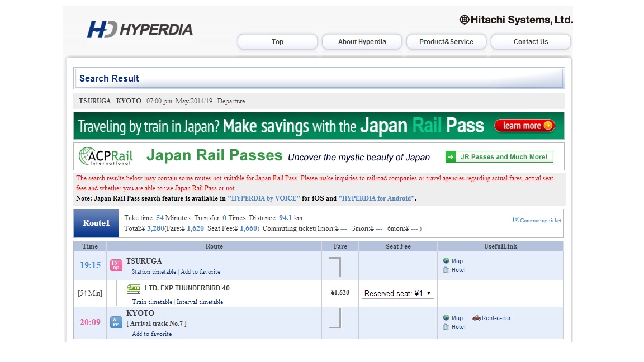Click the Route1 label
This screenshot has width=644, height=362.
pos(96,223)
